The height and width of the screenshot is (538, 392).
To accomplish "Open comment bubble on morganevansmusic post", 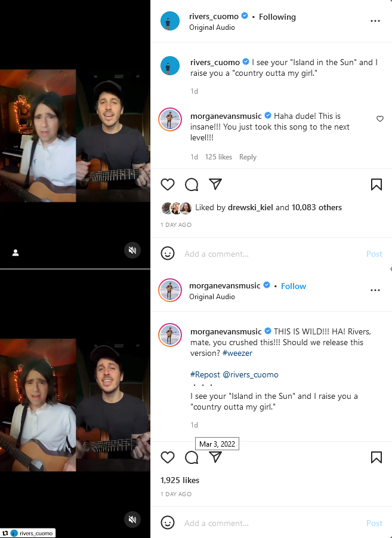I will [x=192, y=457].
